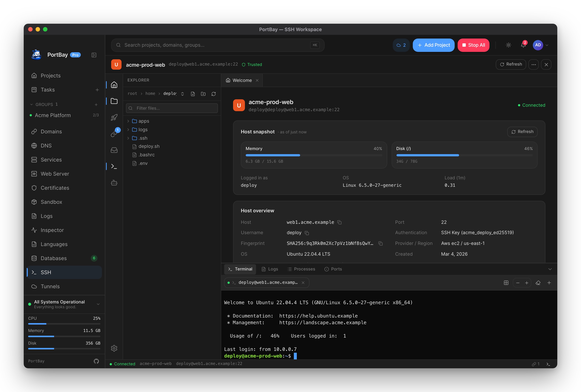Image resolution: width=581 pixels, height=392 pixels.
Task: Refresh the Explorer file list icon
Action: 213,94
